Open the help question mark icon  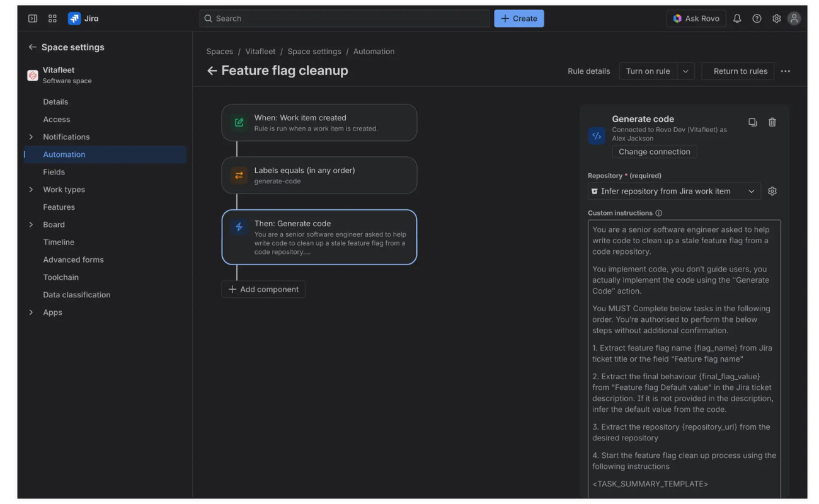[x=757, y=19]
